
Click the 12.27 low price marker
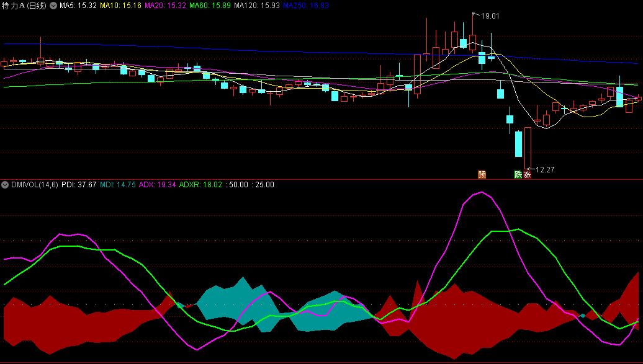click(x=544, y=169)
